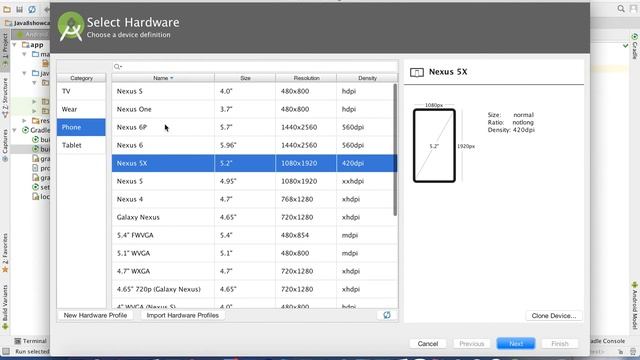
Task: Collapse the manifests folder under app
Action: pos(24,54)
